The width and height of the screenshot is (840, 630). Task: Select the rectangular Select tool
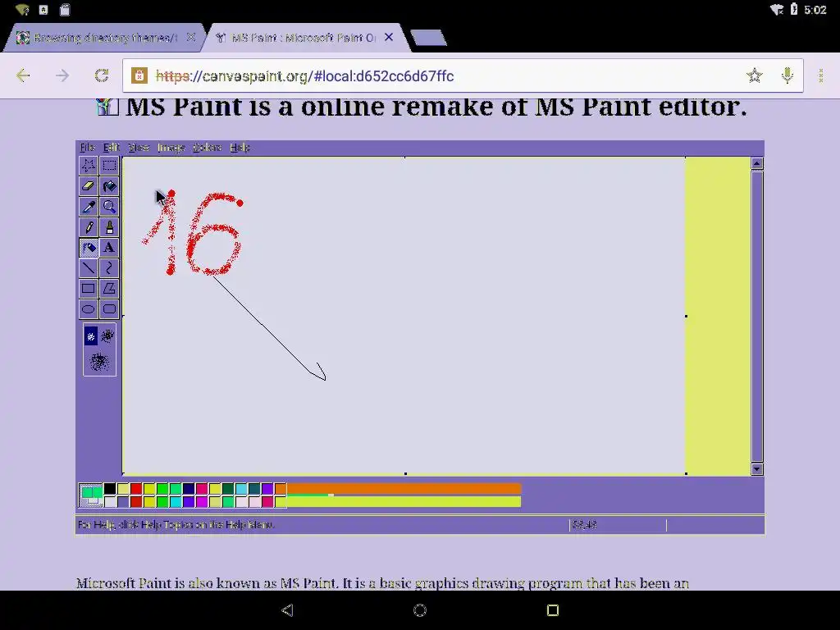pos(109,165)
